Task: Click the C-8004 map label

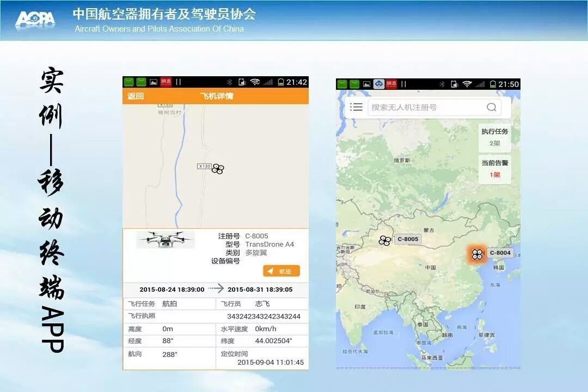Action: 500,253
